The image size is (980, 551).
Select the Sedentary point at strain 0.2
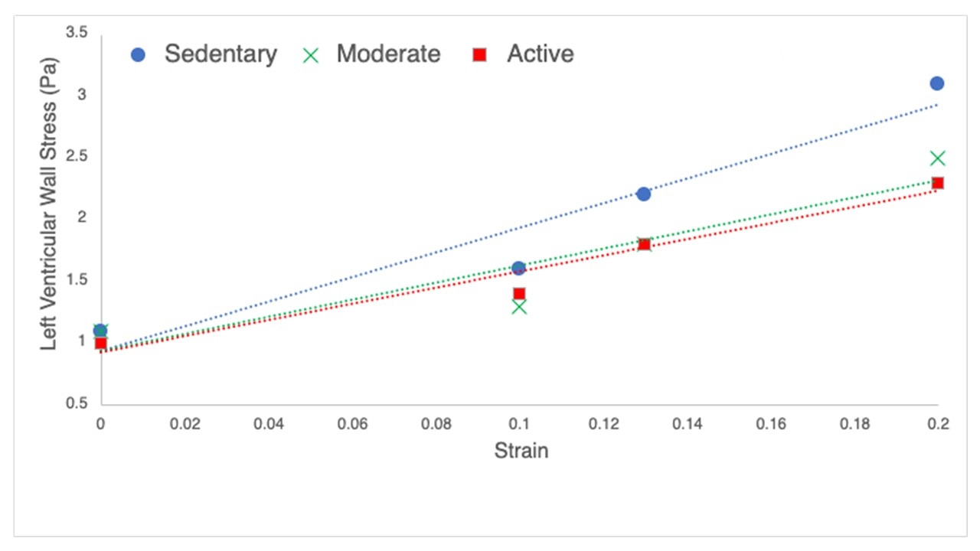936,83
